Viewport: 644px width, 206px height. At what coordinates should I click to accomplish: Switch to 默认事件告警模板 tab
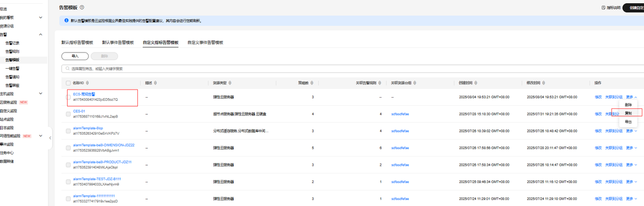click(118, 42)
